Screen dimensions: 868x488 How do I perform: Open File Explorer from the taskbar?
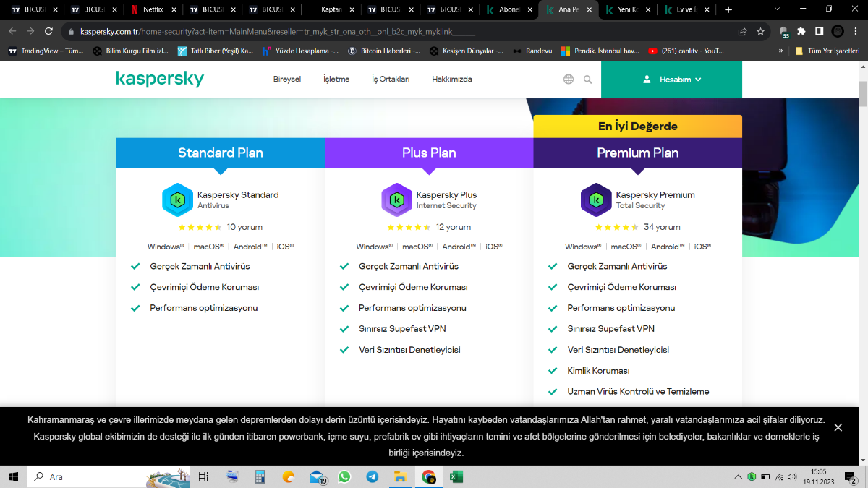[400, 477]
